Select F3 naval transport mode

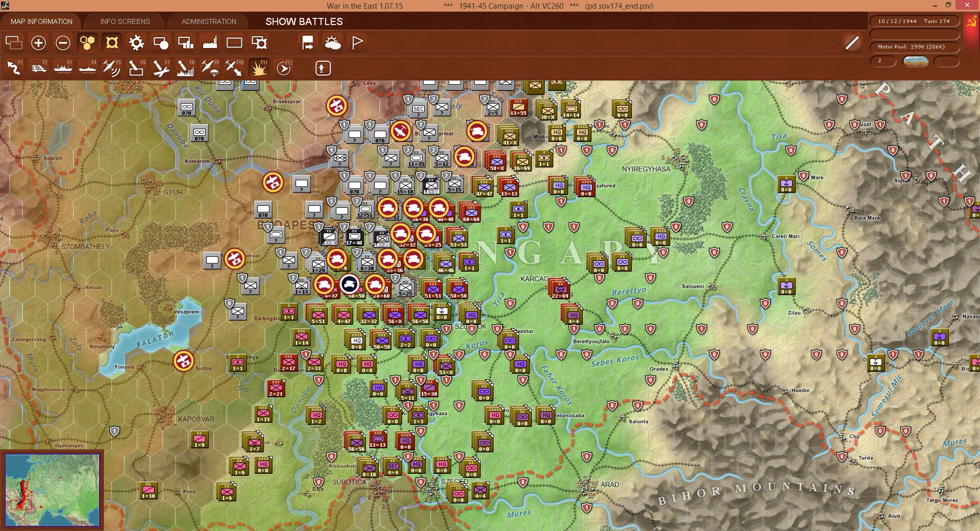(63, 68)
